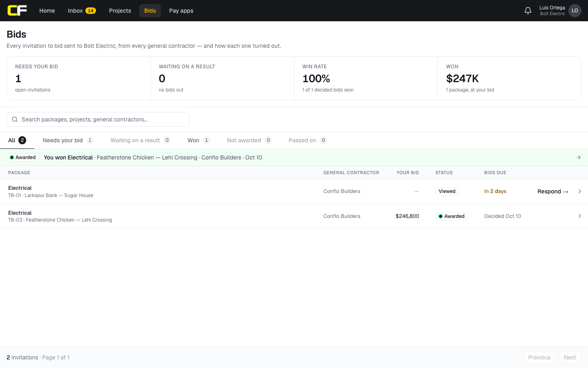
Task: Click the Awarded status badge in table
Action: 451,216
